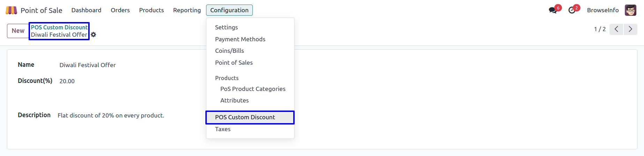
Task: Collapse the Configuration dropdown menu
Action: [x=229, y=10]
